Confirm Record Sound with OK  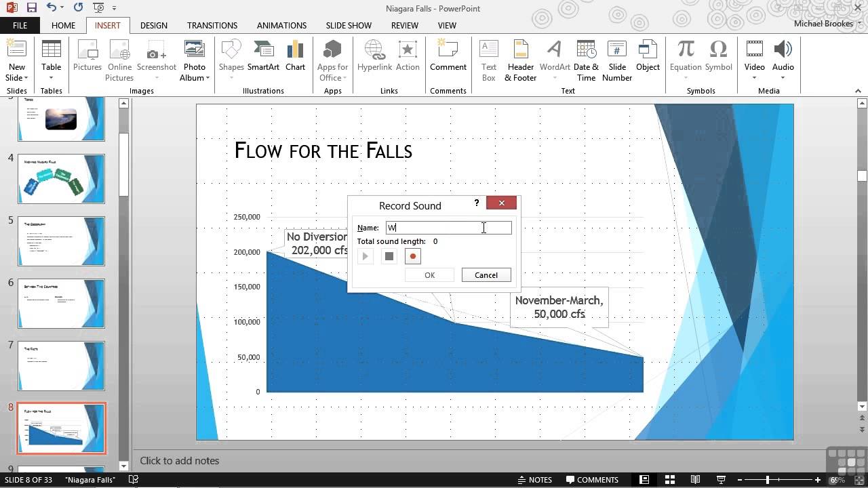point(430,274)
